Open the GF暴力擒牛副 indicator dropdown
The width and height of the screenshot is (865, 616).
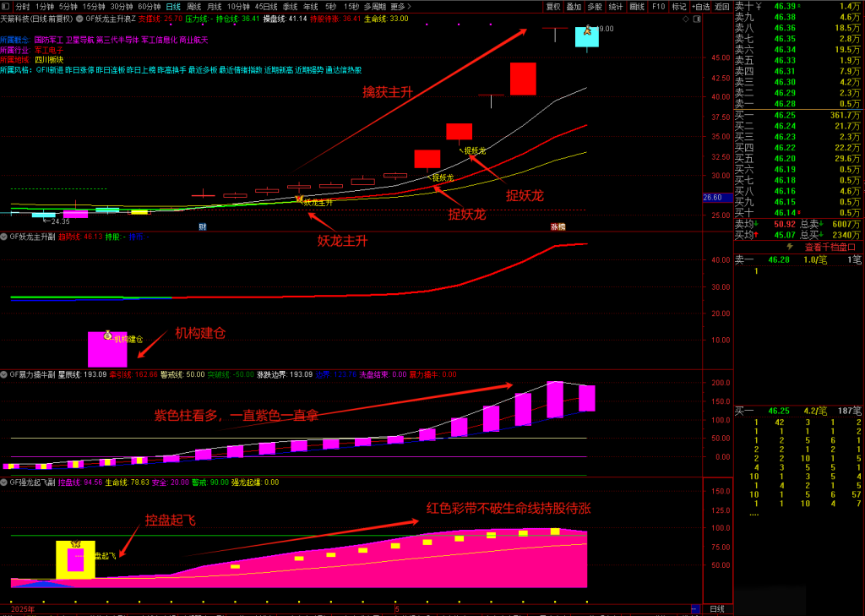(4, 374)
